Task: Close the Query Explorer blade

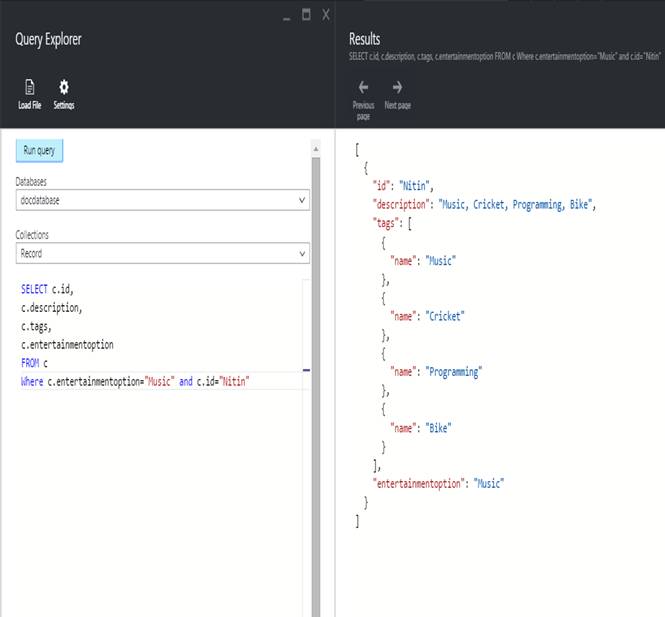Action: coord(326,15)
